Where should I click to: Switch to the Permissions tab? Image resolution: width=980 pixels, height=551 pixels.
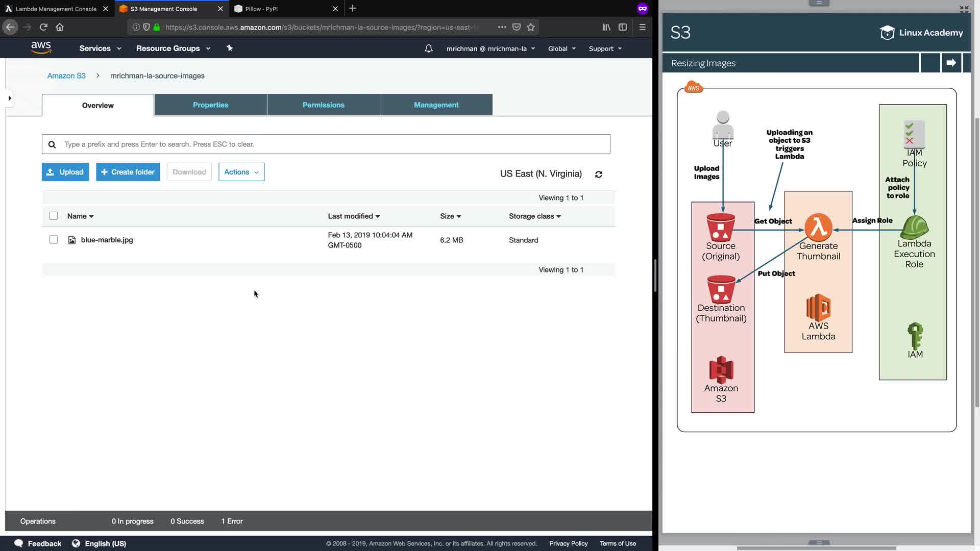point(323,105)
